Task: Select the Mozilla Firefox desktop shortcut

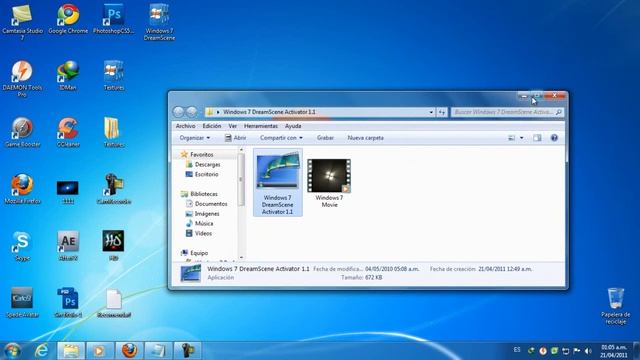Action: 22,189
